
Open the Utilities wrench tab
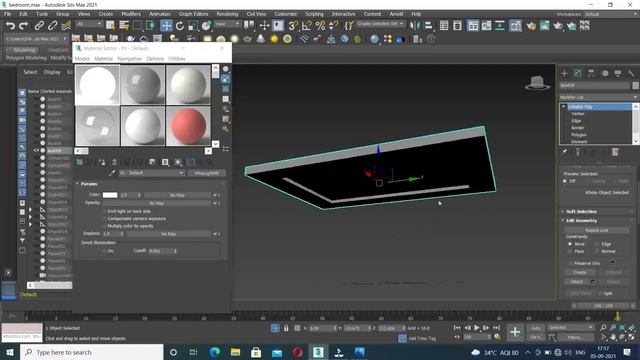click(631, 73)
